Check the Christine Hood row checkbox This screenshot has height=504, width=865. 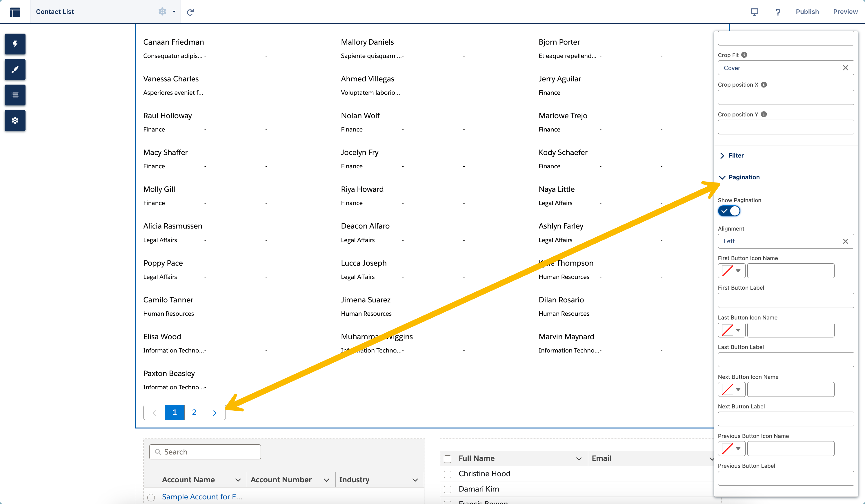(448, 474)
